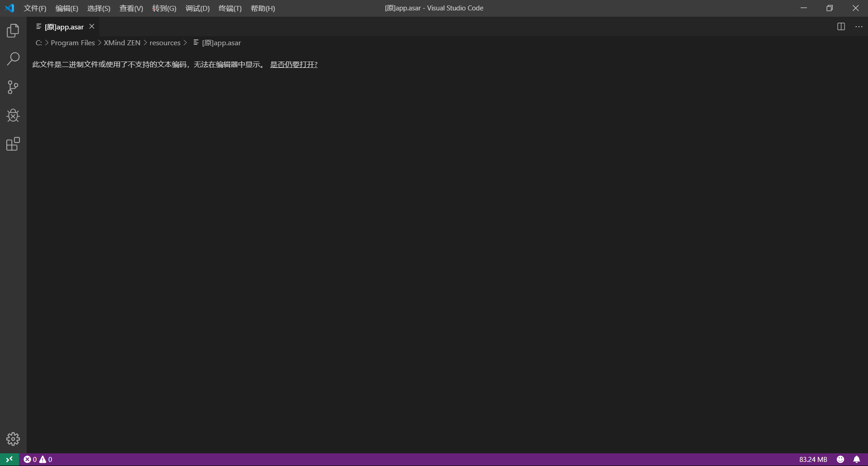Click the 83.24 MB file size indicator

[x=813, y=459]
